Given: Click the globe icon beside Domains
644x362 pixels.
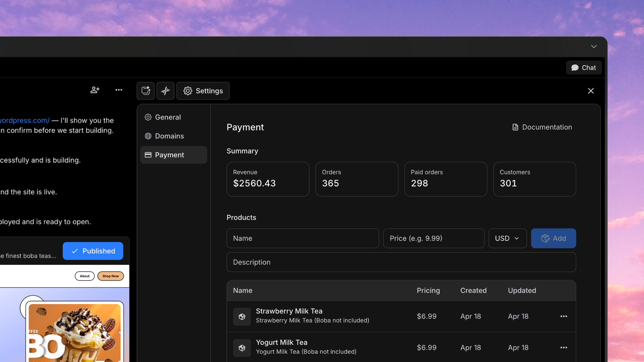Looking at the screenshot, I should point(148,136).
